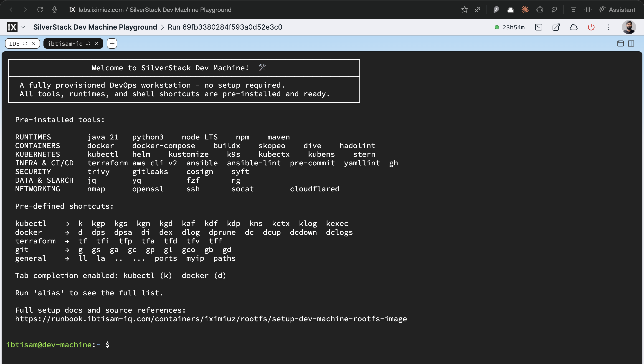
Task: Switch to the IDE tab
Action: click(14, 43)
